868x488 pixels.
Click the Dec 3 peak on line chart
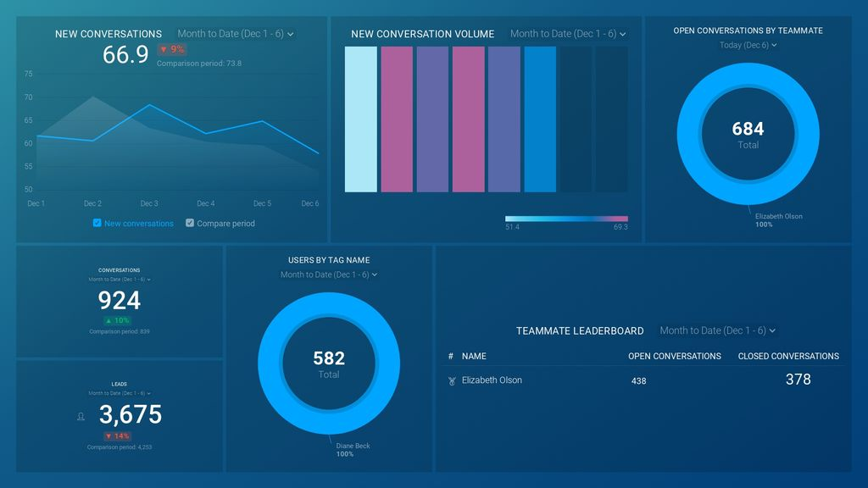149,106
